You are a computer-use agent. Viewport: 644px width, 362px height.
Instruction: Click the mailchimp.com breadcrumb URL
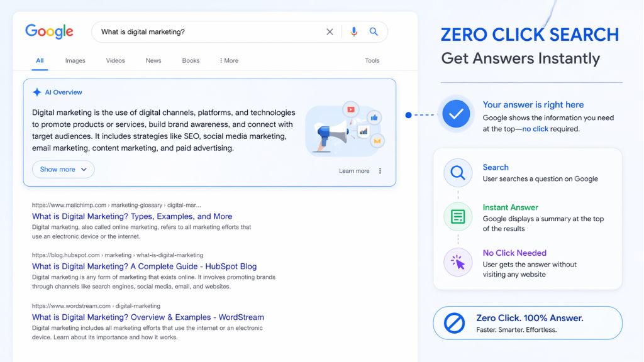pyautogui.click(x=116, y=205)
